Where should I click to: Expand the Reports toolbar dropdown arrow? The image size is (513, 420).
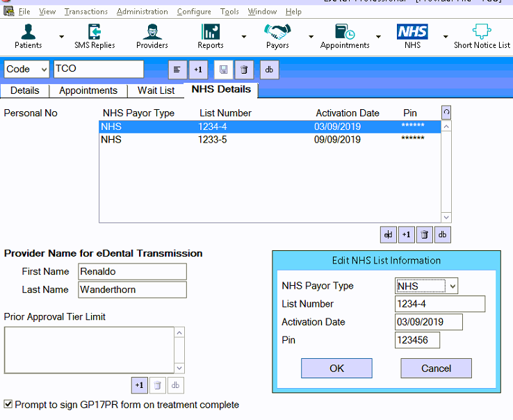(x=243, y=37)
